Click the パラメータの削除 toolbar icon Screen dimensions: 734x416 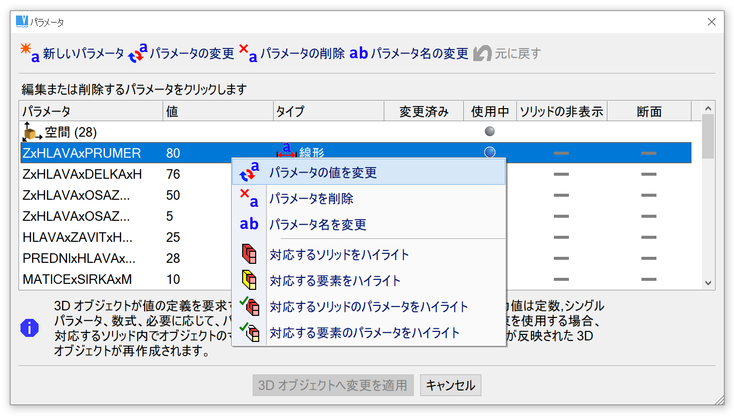click(x=247, y=52)
